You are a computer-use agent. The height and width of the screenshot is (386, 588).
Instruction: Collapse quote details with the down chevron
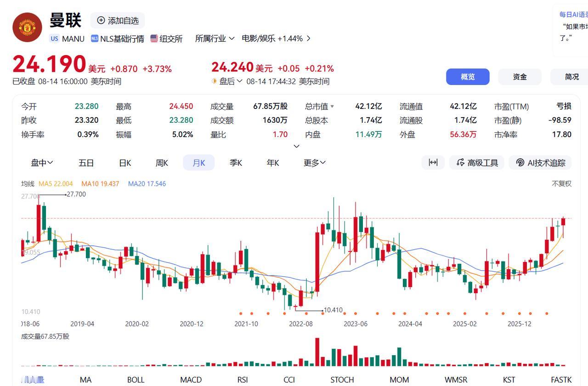[x=296, y=146]
